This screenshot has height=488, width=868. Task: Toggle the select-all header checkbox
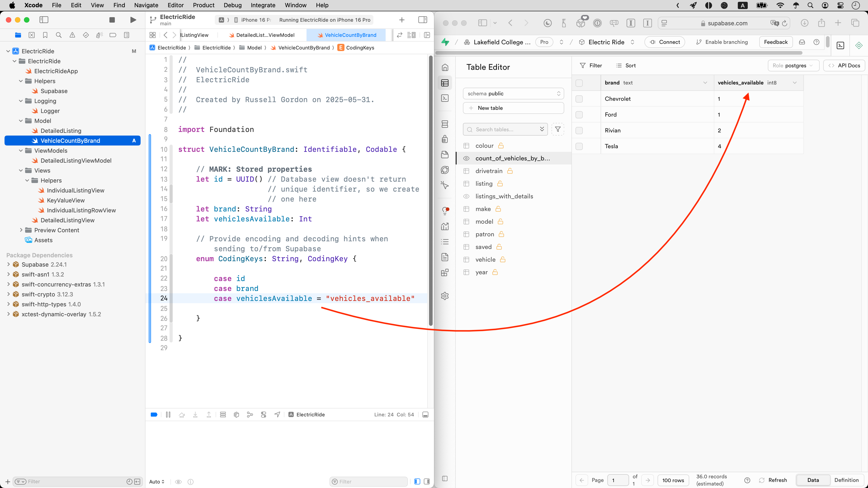[579, 83]
